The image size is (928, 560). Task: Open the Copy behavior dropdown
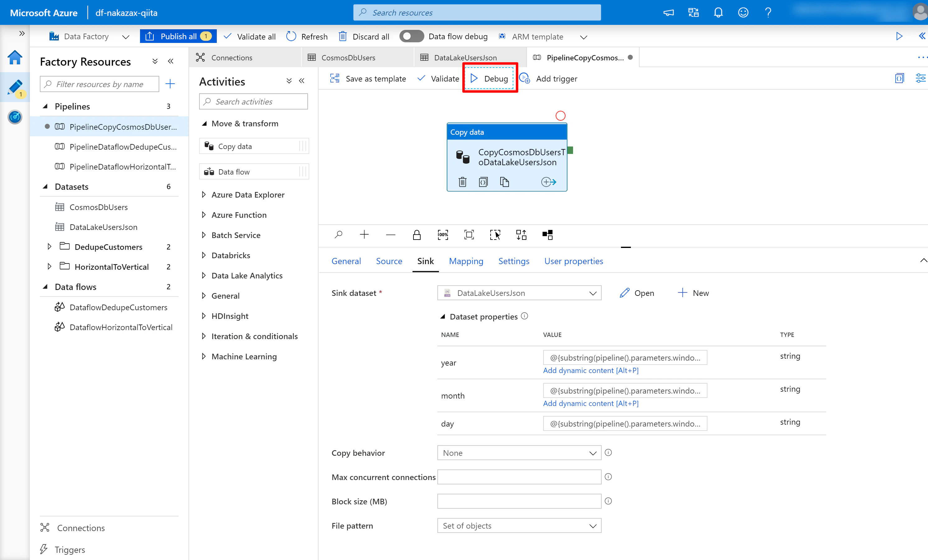pyautogui.click(x=519, y=453)
